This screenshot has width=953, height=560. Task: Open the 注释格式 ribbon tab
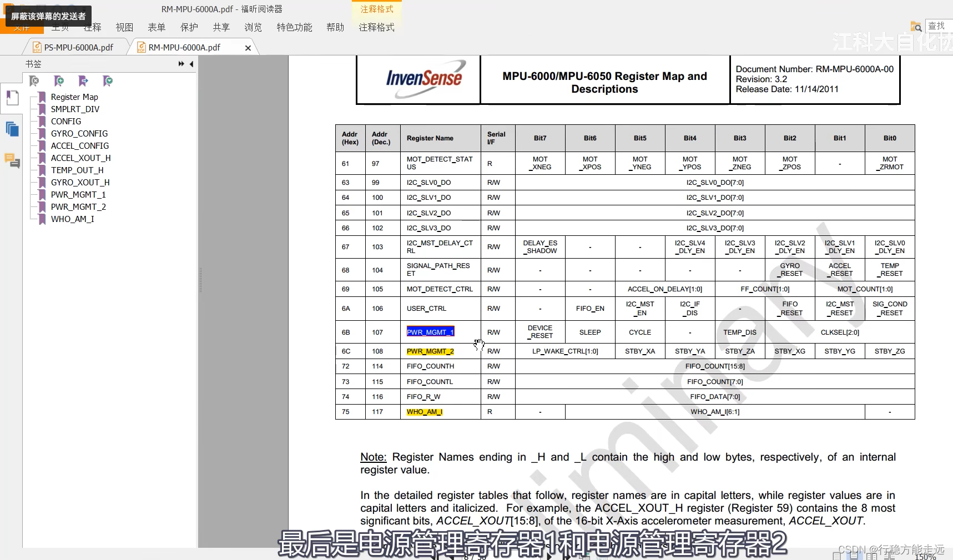pos(376,27)
